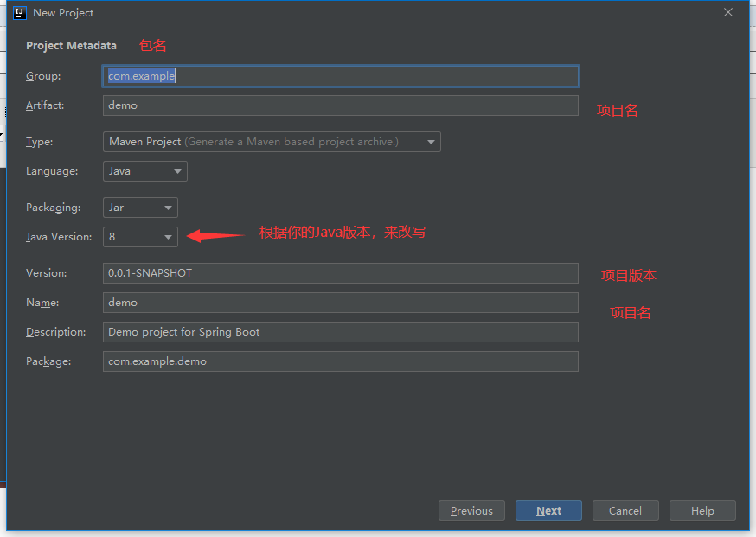
Task: Open the Type dropdown showing Maven Project
Action: click(x=272, y=142)
